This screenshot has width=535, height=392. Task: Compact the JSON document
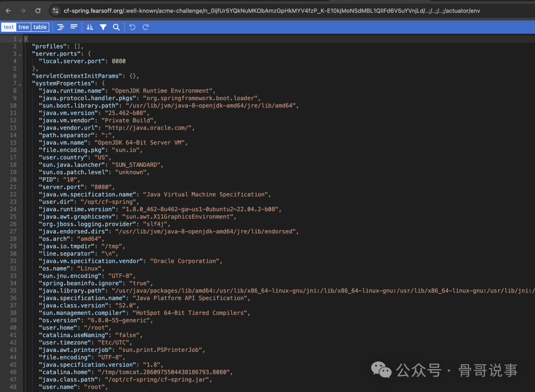point(74,27)
